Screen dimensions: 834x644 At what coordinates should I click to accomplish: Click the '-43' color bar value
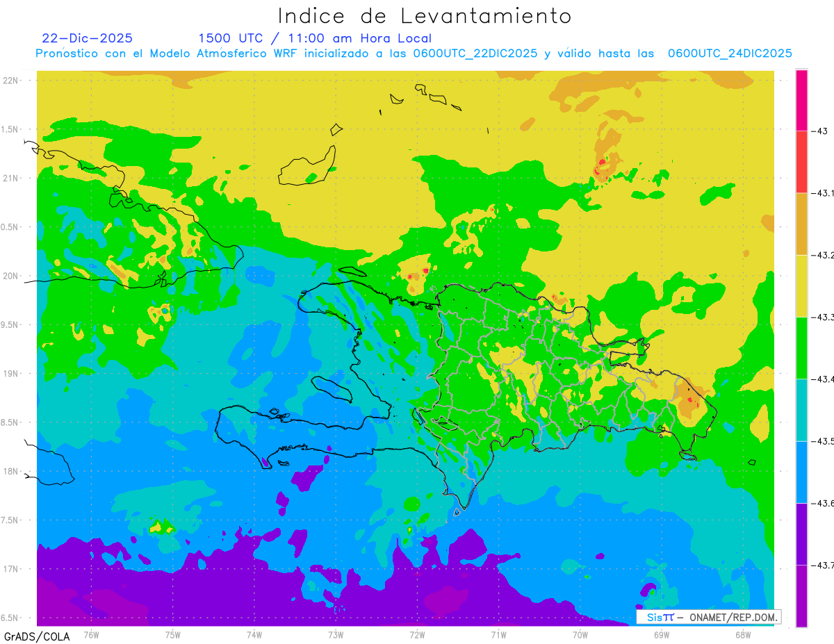tap(819, 131)
